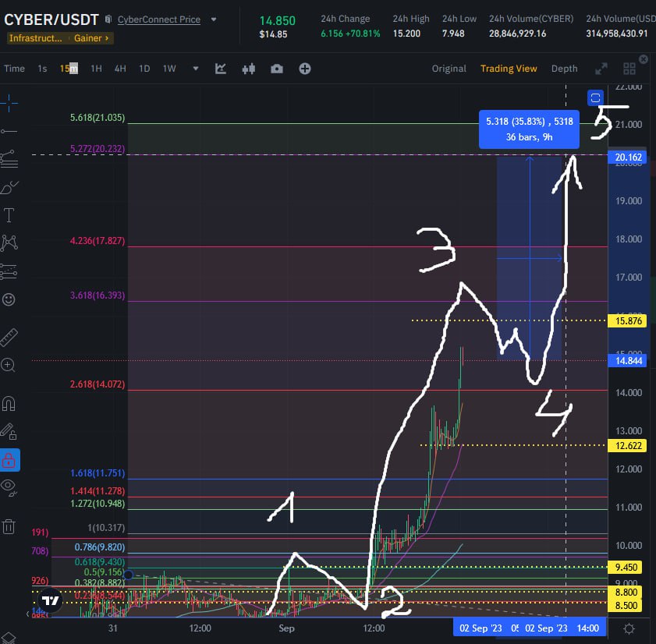
Task: Click the 24h Volume(CYBER) value 28,846,929.16
Action: tap(517, 34)
